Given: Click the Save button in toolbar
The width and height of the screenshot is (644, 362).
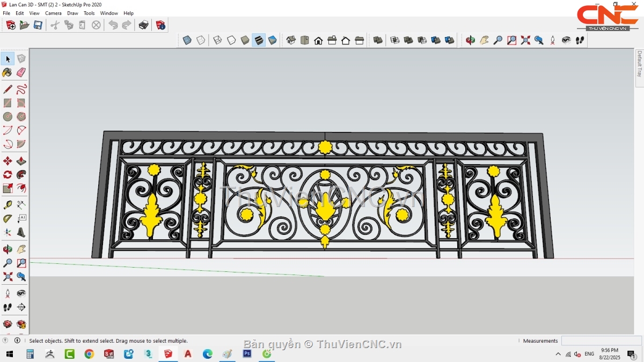Looking at the screenshot, I should pyautogui.click(x=38, y=25).
